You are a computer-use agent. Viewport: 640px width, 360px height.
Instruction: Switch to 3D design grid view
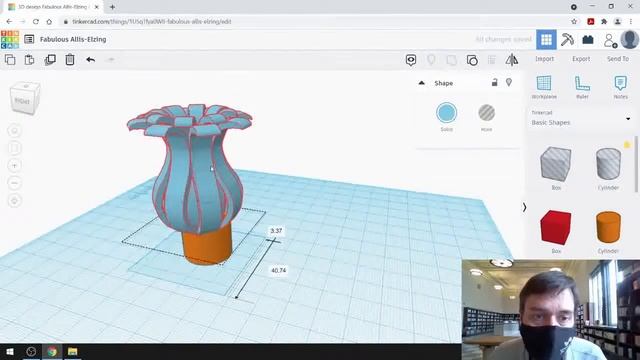pyautogui.click(x=546, y=40)
